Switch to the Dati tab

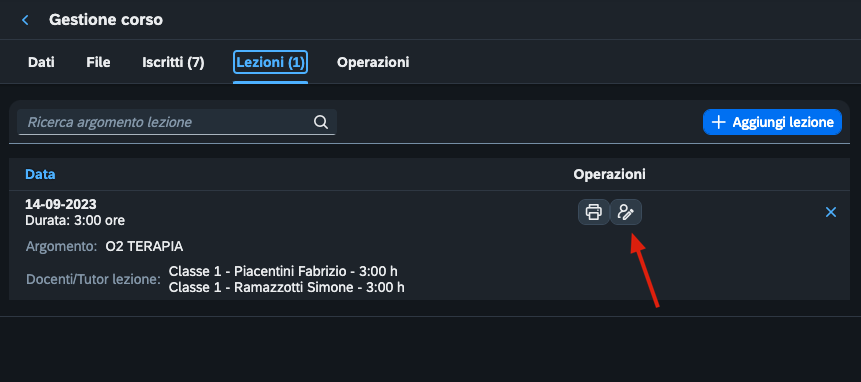41,62
